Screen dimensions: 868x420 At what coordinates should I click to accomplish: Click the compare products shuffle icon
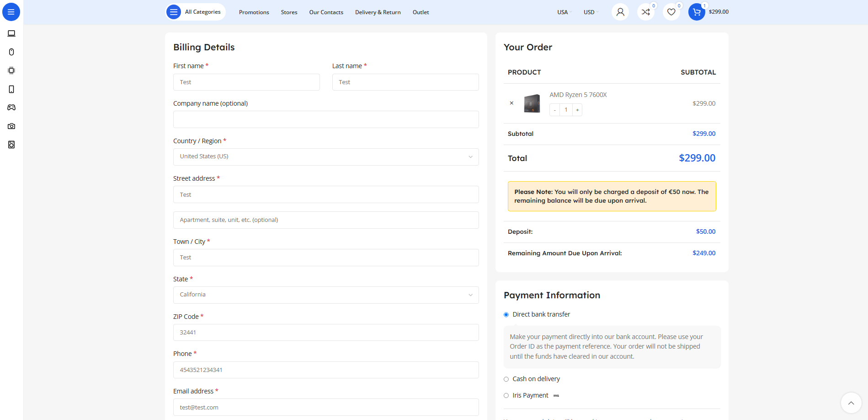click(x=645, y=12)
